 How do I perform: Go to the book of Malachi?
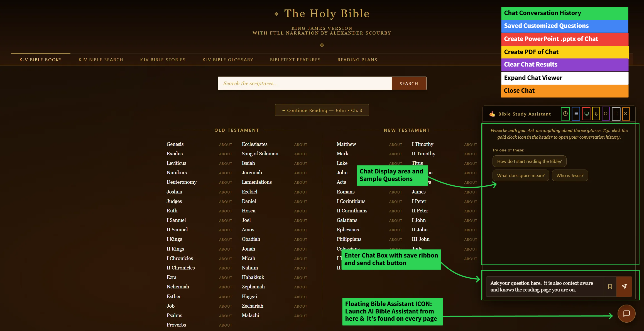click(250, 315)
